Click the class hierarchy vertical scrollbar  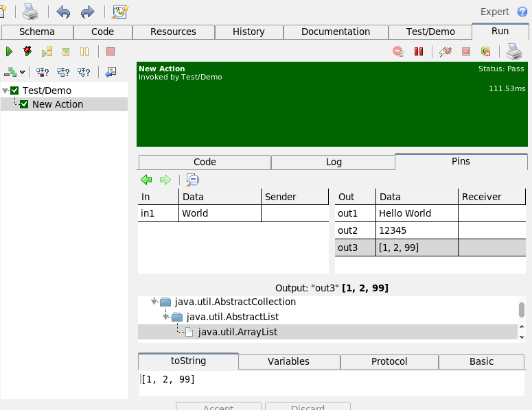[522, 310]
